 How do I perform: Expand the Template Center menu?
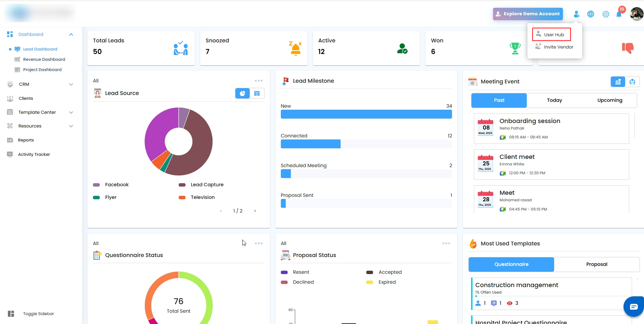(x=71, y=112)
